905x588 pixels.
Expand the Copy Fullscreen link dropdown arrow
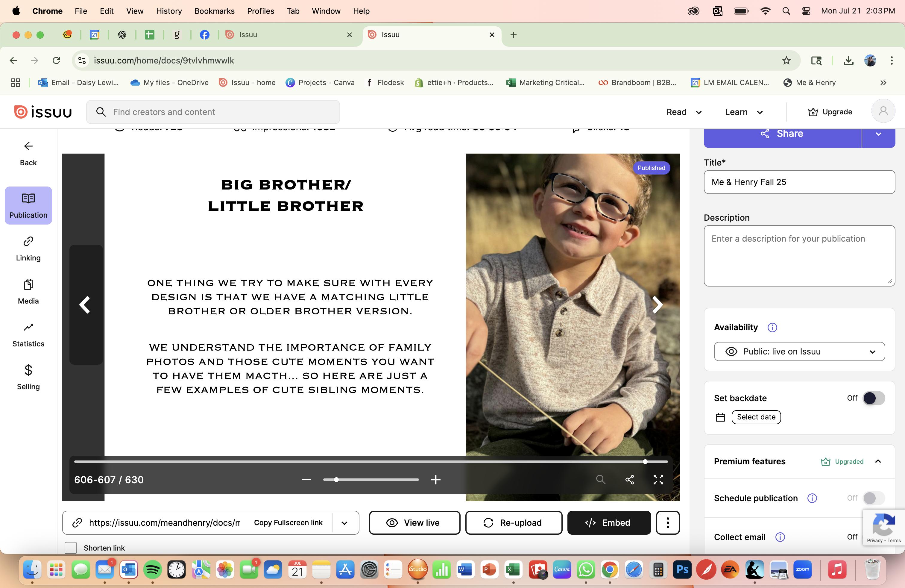tap(344, 523)
